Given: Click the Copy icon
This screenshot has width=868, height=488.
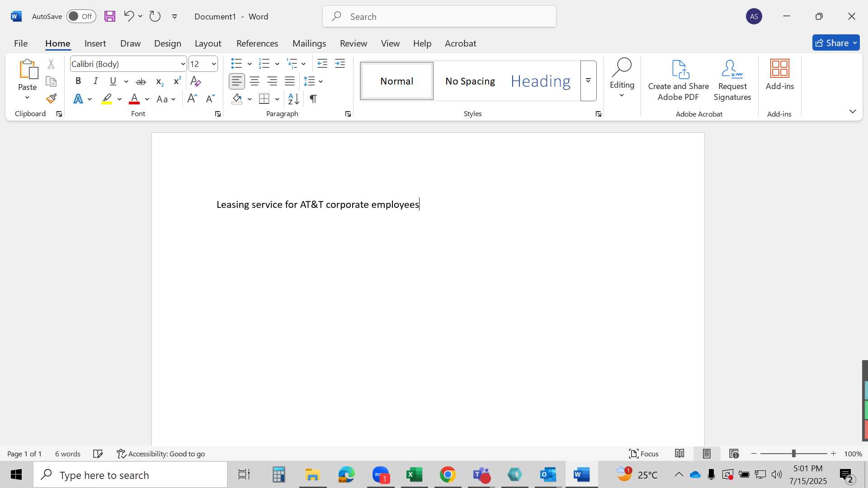Looking at the screenshot, I should (x=51, y=82).
